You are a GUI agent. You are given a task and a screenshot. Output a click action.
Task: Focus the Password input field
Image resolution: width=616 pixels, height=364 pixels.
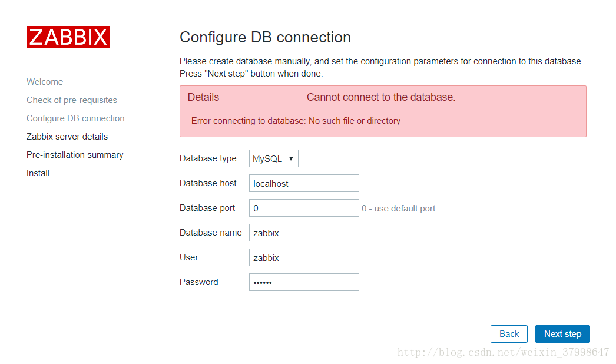[x=304, y=282]
